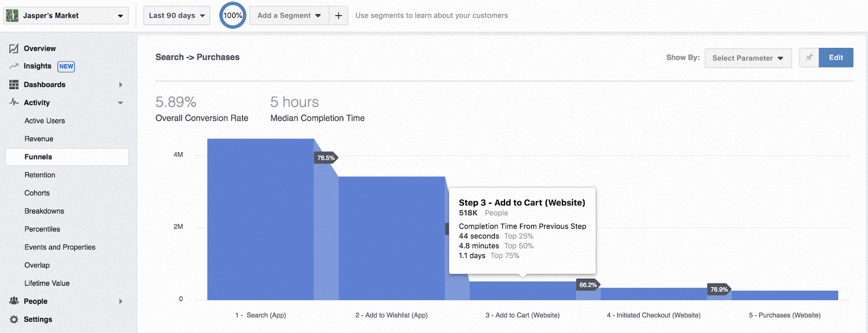Click the People group icon
The width and height of the screenshot is (868, 333).
(x=14, y=301)
